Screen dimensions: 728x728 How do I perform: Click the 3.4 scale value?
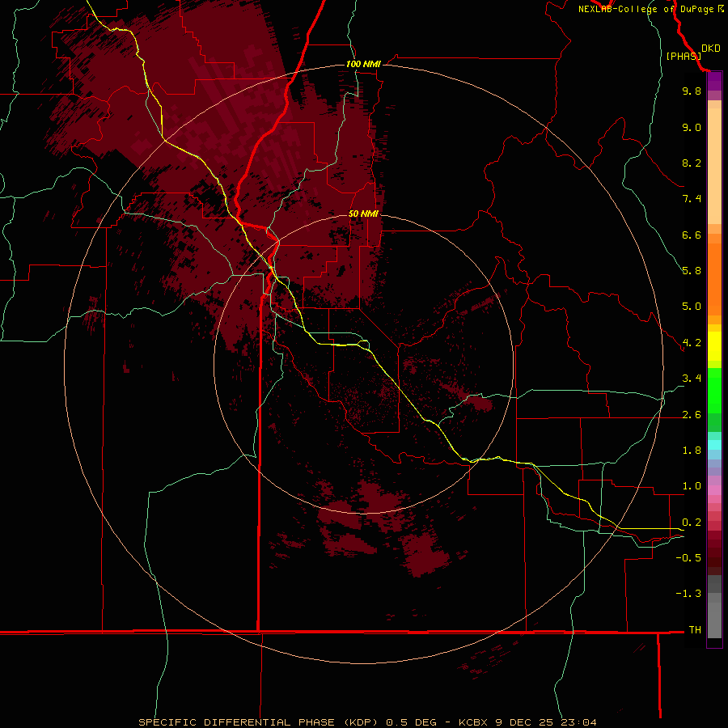[x=692, y=379]
